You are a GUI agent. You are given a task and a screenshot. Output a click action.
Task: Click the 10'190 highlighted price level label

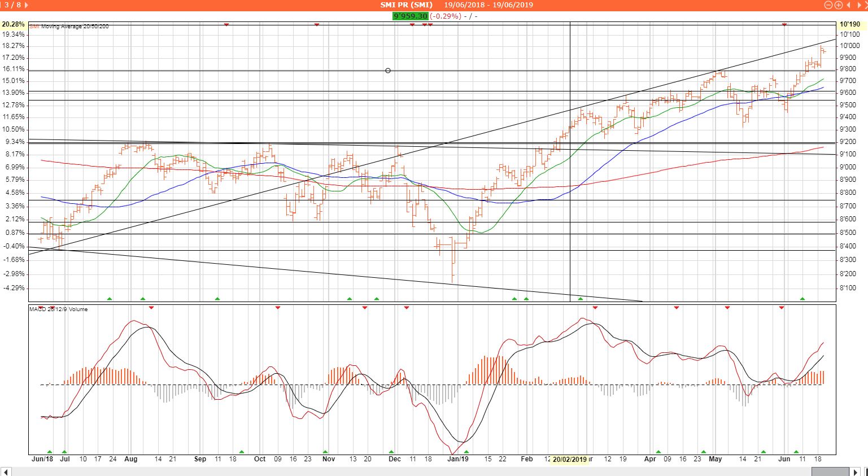tap(850, 24)
